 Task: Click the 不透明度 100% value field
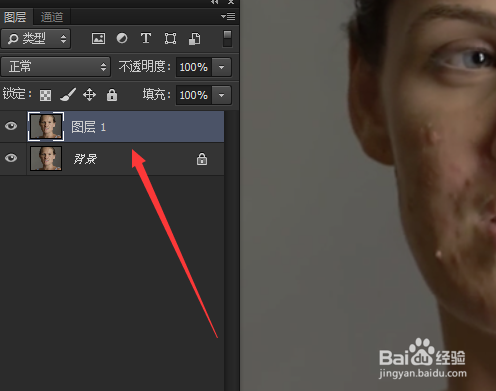(x=194, y=67)
